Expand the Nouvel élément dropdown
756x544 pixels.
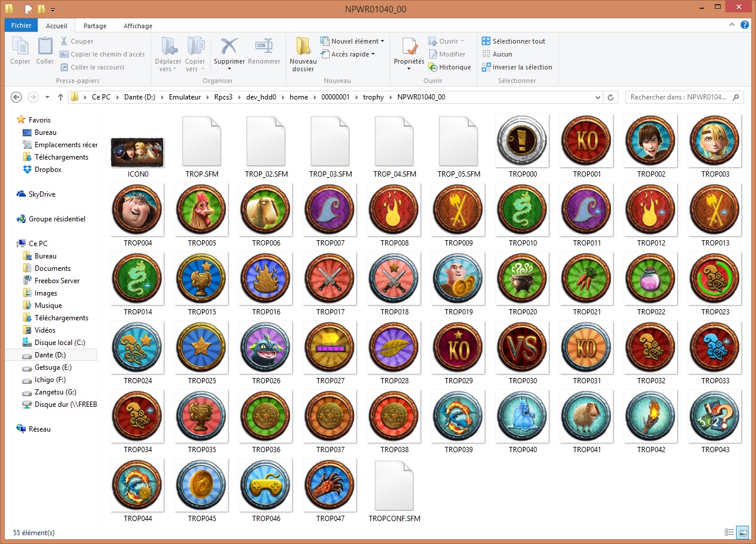pyautogui.click(x=383, y=41)
